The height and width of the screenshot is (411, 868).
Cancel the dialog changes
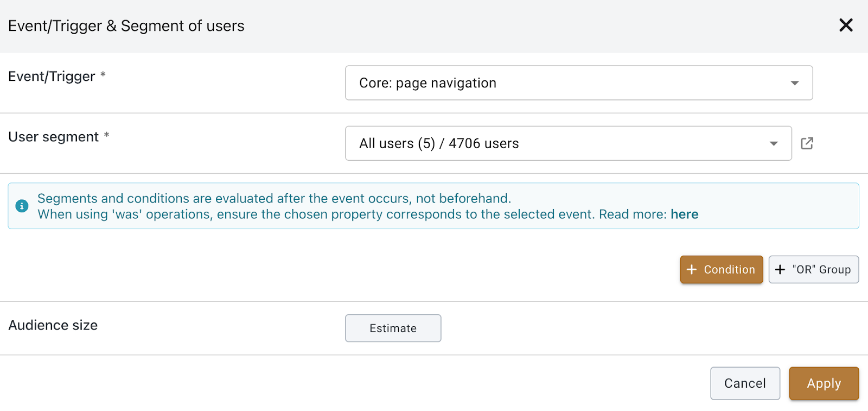745,383
